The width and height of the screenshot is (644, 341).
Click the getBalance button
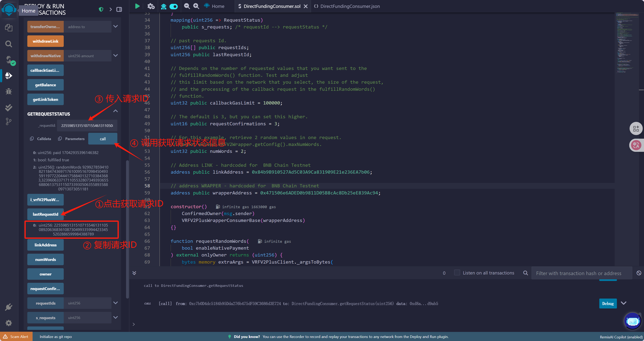pos(46,85)
